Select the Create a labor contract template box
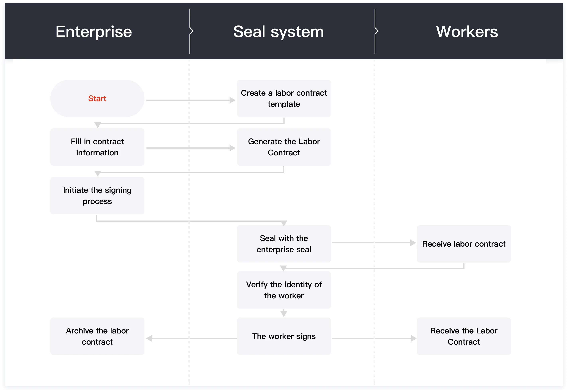The width and height of the screenshot is (568, 392). [284, 98]
